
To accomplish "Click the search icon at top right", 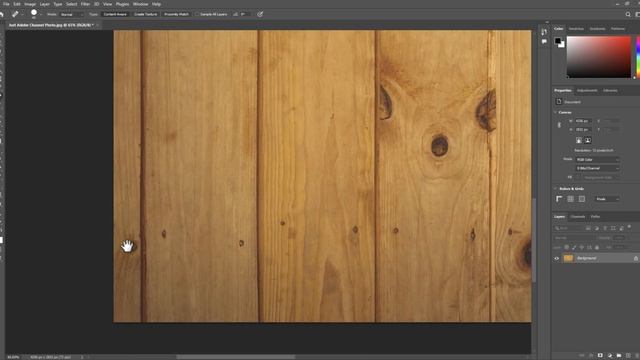I will pyautogui.click(x=628, y=14).
